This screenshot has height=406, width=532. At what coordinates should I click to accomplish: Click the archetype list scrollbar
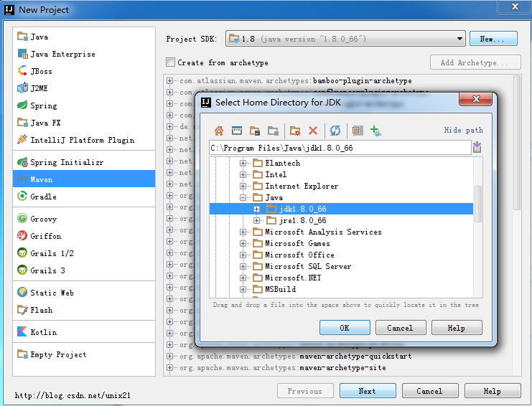(x=517, y=143)
